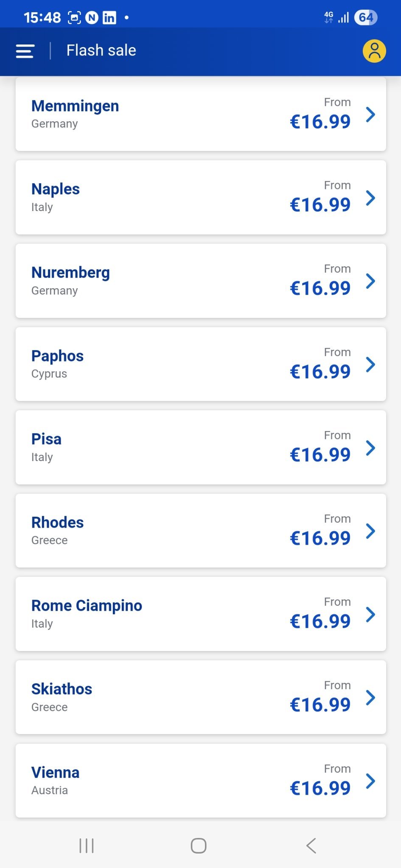Open the yellow user profile icon
This screenshot has width=401, height=868.
(x=374, y=51)
